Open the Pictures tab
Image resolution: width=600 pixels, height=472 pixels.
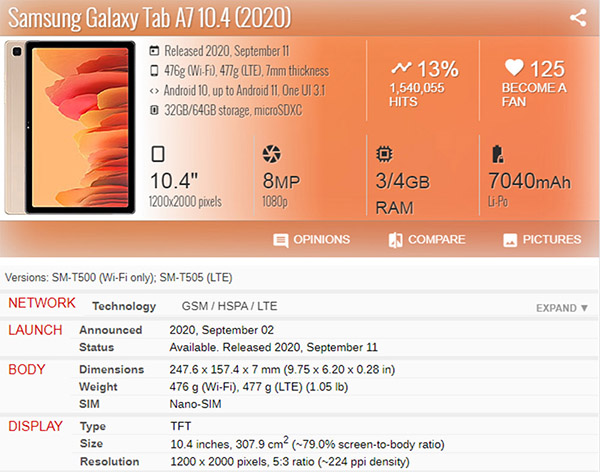541,240
